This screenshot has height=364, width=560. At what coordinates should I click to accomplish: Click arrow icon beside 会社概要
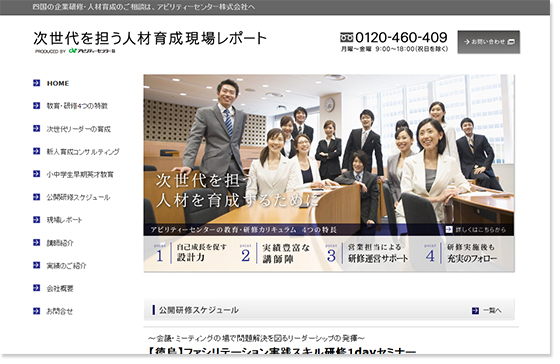tap(36, 288)
